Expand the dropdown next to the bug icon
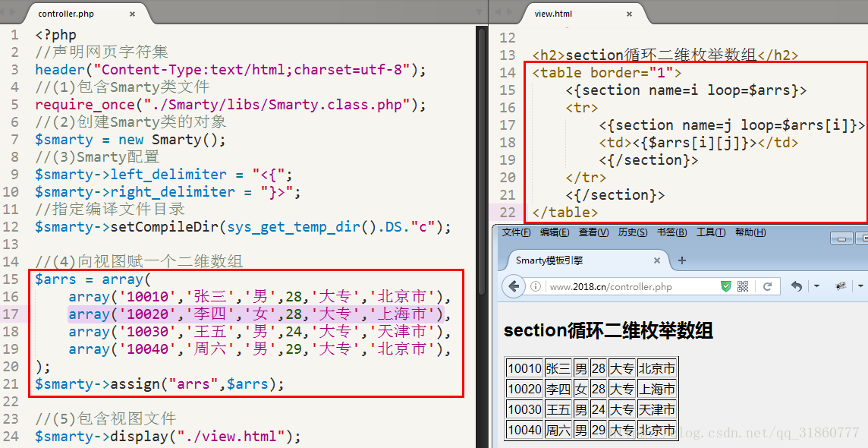 tap(861, 286)
